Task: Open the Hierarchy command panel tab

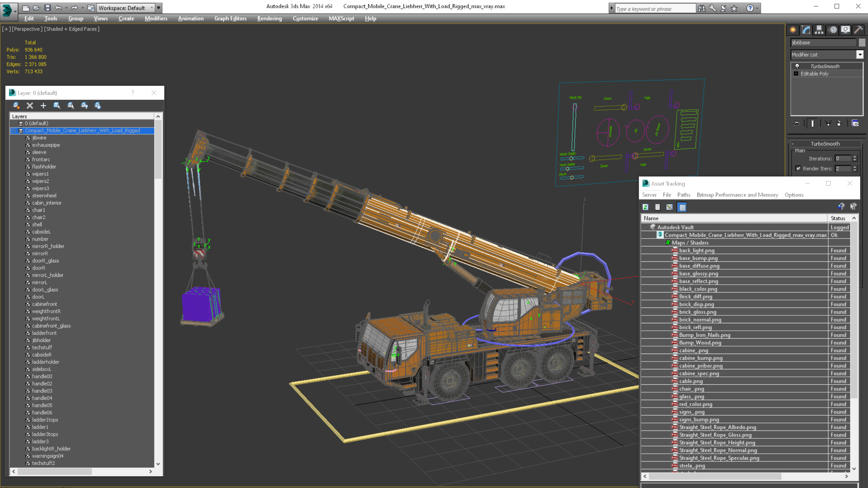Action: [x=819, y=30]
